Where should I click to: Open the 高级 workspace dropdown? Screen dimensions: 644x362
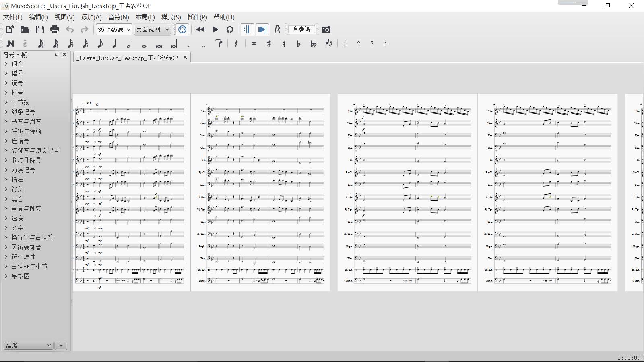29,345
